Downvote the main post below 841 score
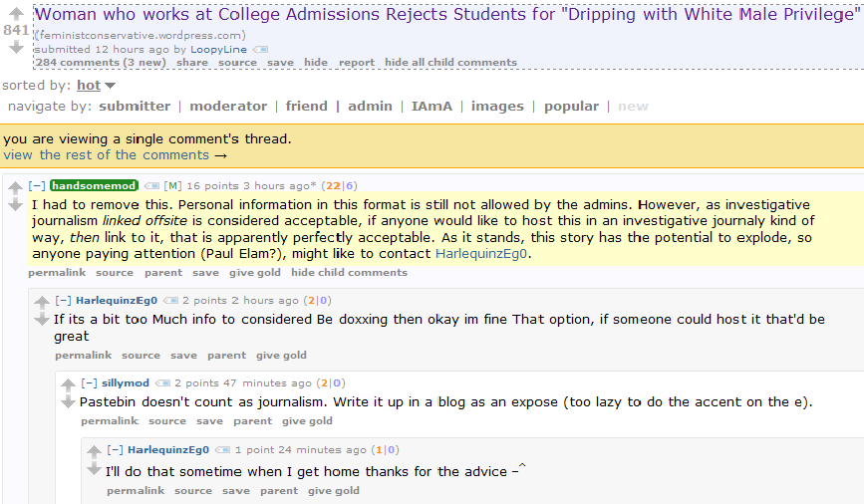Screen dimensions: 864x504 (x=17, y=48)
